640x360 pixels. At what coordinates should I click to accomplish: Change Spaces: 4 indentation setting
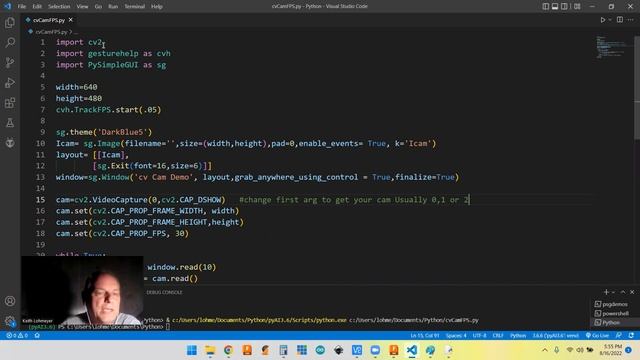click(456, 336)
